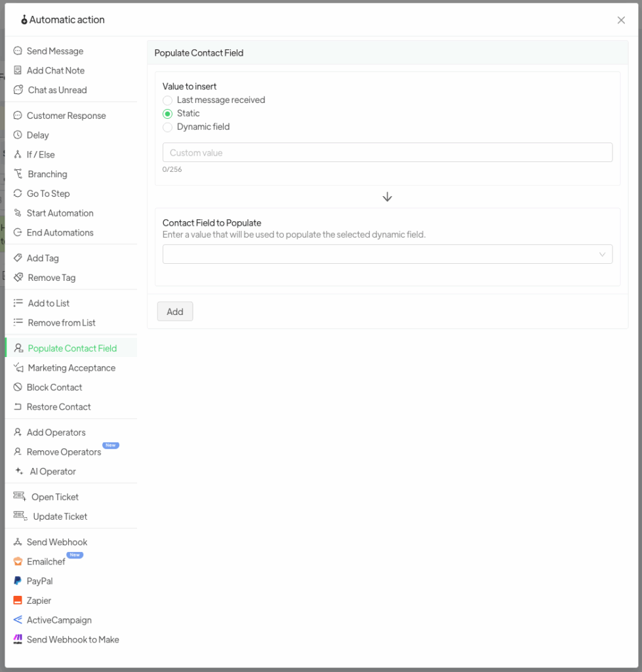Click the ActiveCampaign arrow icon
This screenshot has height=672, width=642.
coord(18,620)
